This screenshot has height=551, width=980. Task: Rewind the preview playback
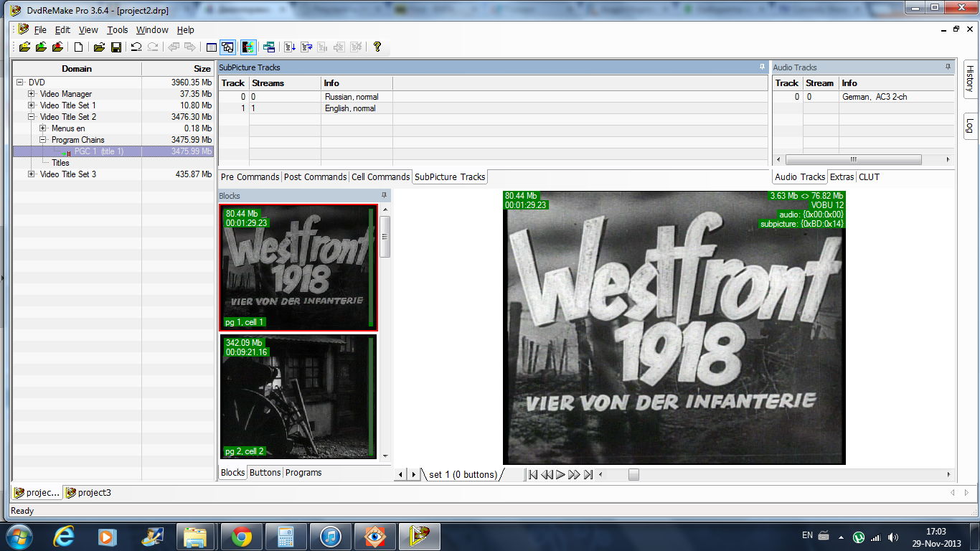(547, 474)
